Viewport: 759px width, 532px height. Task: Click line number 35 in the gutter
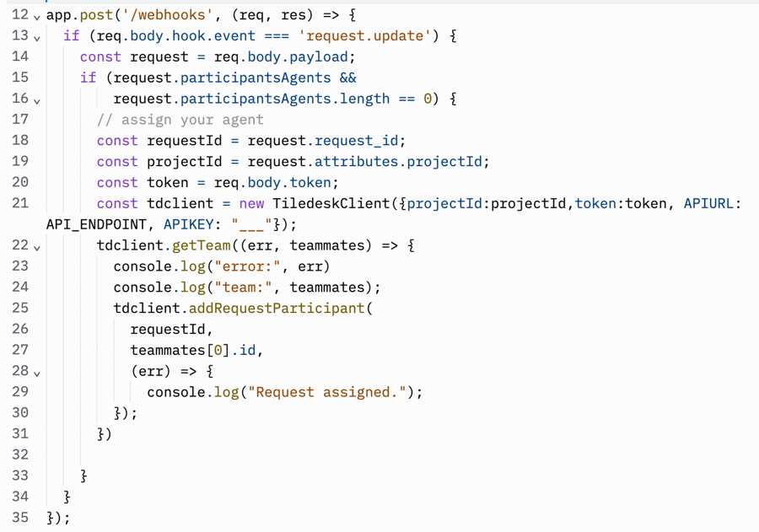point(19,517)
